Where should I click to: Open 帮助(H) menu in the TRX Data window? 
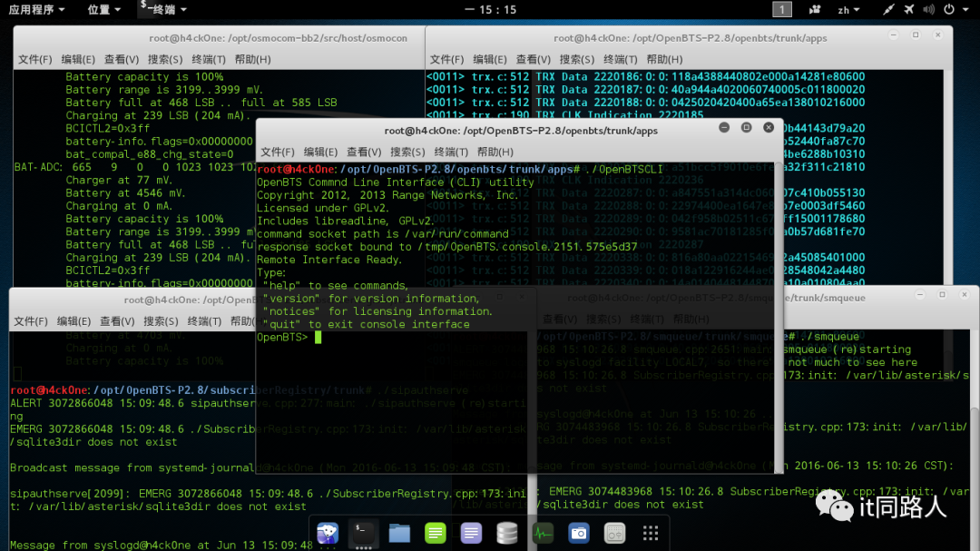pyautogui.click(x=664, y=59)
